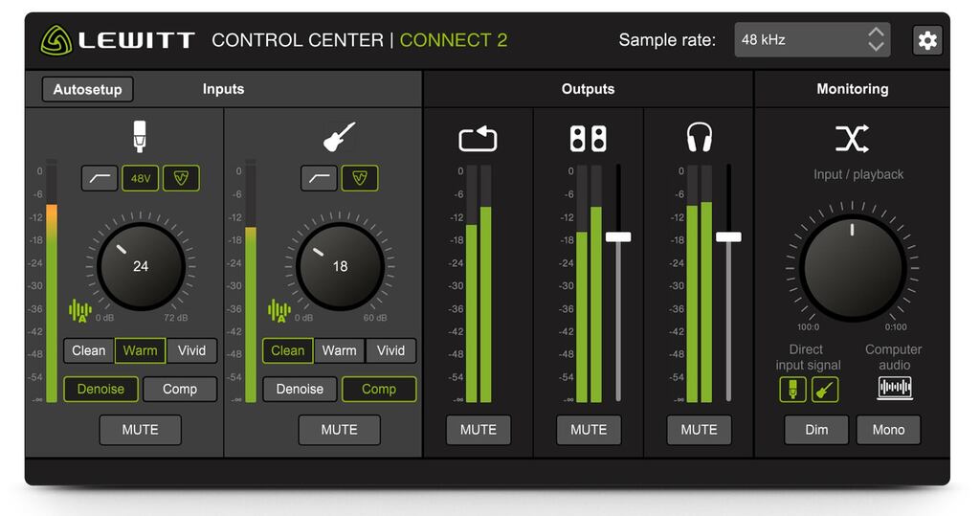
Task: Select Clean mode for guitar input
Action: (287, 351)
